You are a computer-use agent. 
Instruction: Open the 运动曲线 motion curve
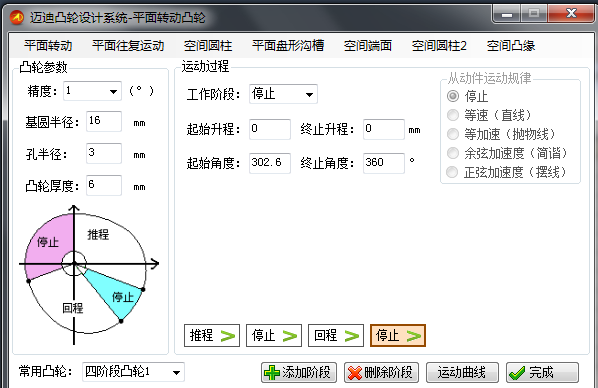462,373
